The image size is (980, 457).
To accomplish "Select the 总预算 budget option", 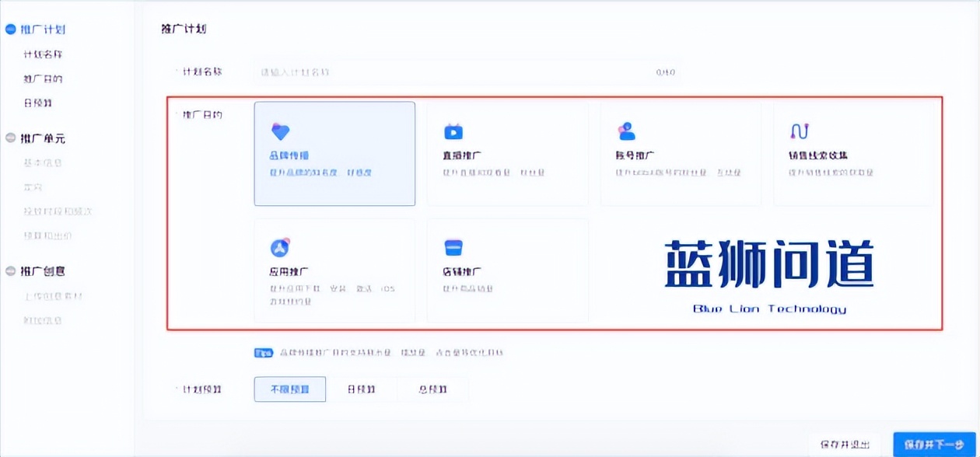I will 432,389.
